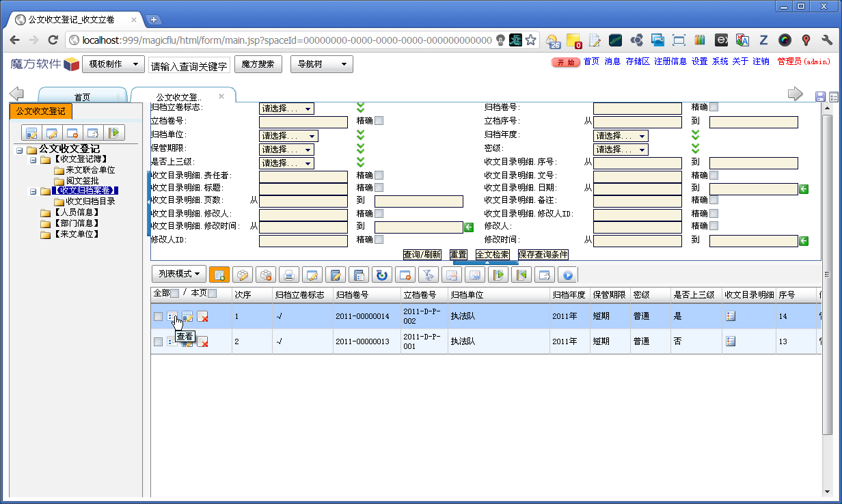This screenshot has height=504, width=842.
Task: Click the 查询/刷新 button
Action: (x=422, y=254)
